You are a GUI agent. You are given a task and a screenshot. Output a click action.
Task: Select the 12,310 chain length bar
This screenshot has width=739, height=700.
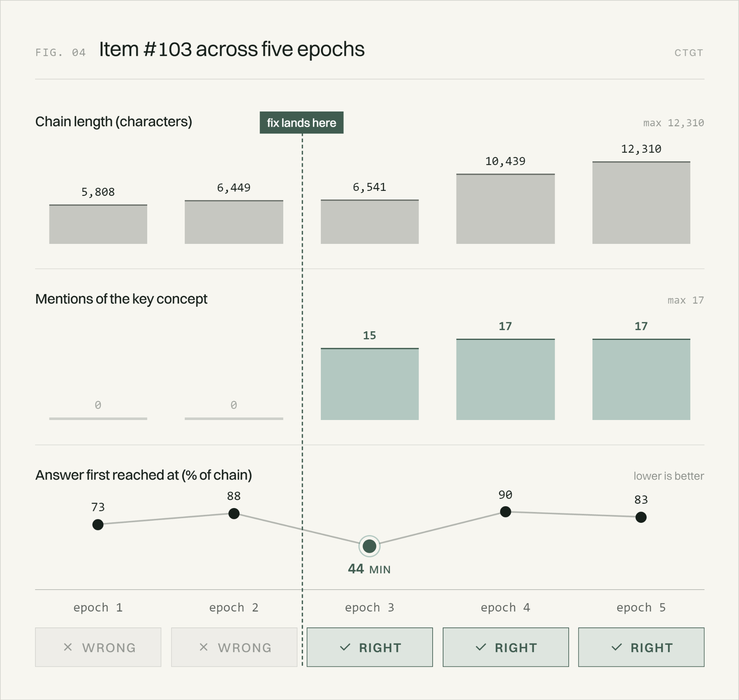tap(641, 203)
